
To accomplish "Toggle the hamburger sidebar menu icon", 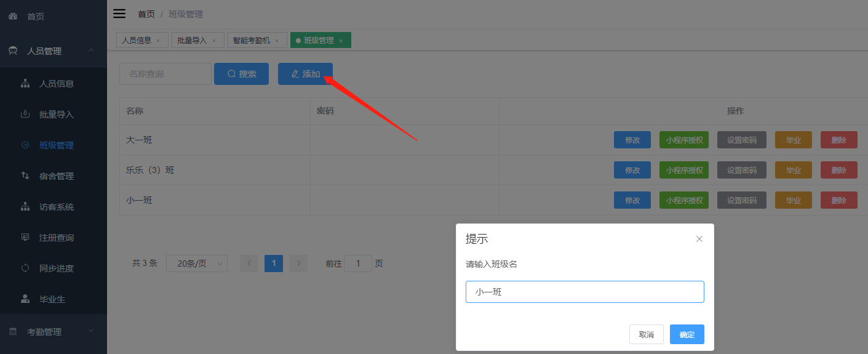I will [x=119, y=14].
